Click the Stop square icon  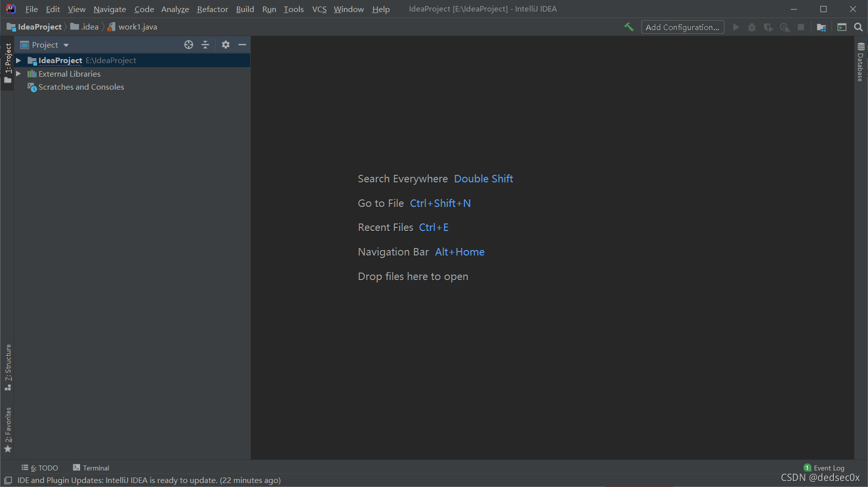point(801,27)
